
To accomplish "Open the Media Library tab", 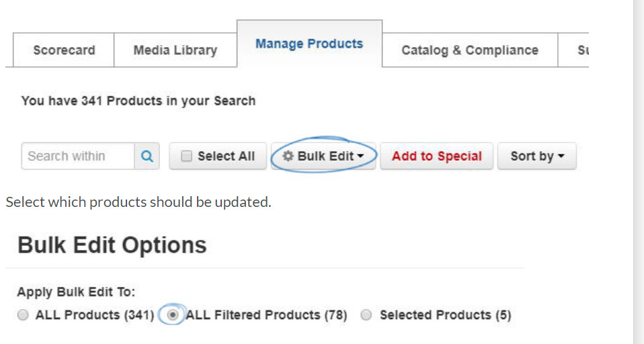I will click(x=175, y=50).
